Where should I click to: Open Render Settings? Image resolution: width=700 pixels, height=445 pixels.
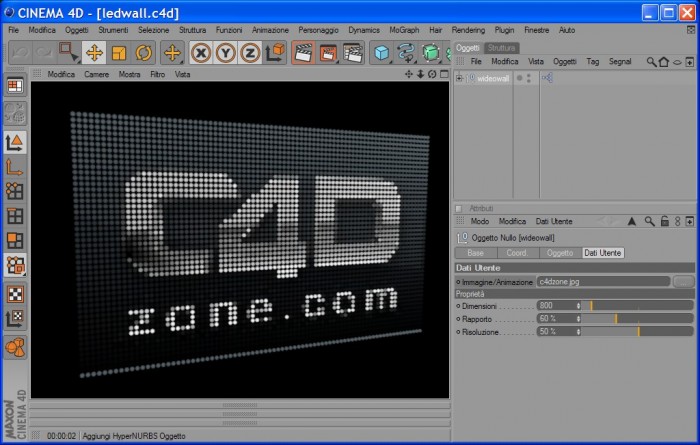353,53
